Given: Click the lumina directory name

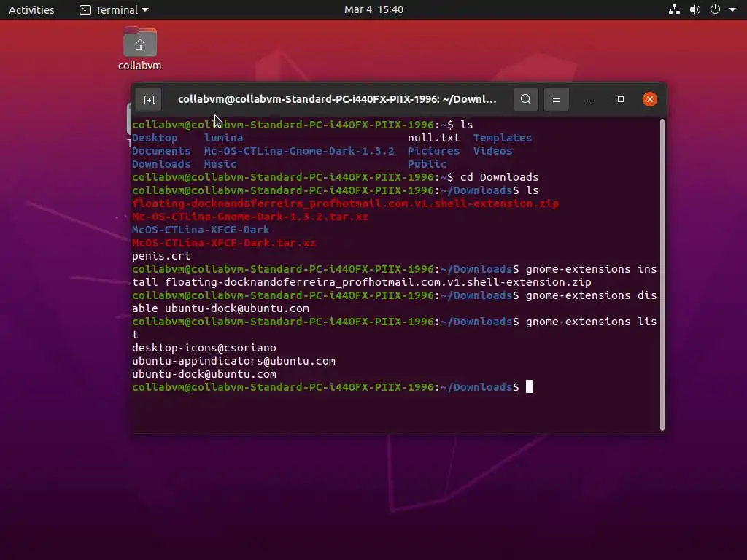Looking at the screenshot, I should 223,138.
